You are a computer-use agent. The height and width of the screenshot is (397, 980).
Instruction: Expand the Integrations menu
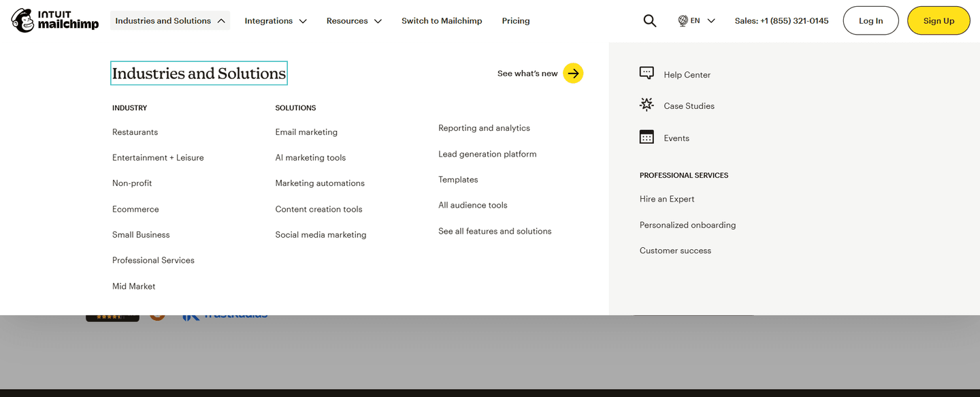click(276, 21)
